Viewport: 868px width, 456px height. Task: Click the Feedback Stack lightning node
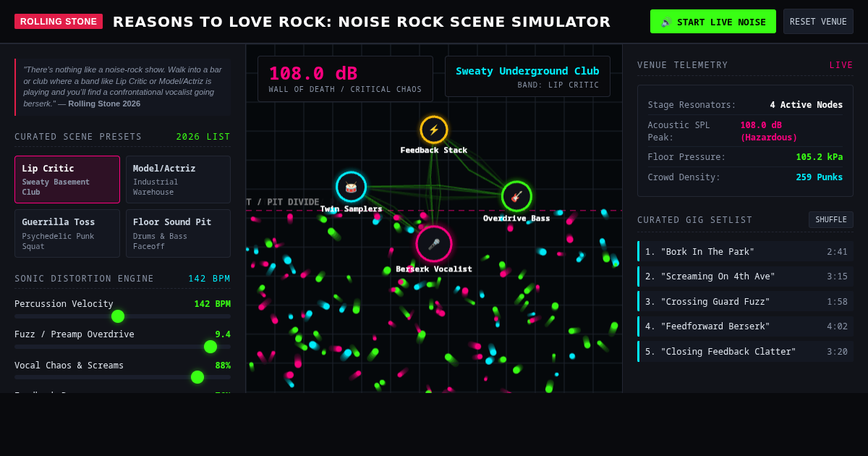[434, 130]
